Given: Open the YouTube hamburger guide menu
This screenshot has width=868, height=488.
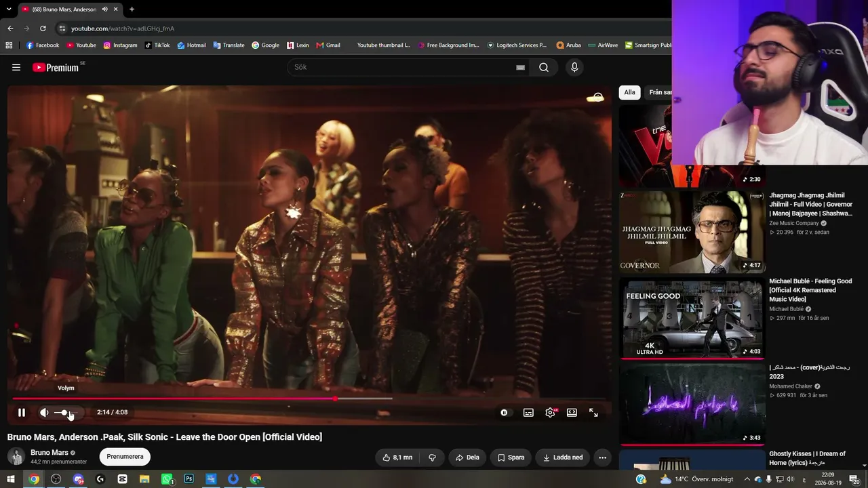Looking at the screenshot, I should point(16,67).
